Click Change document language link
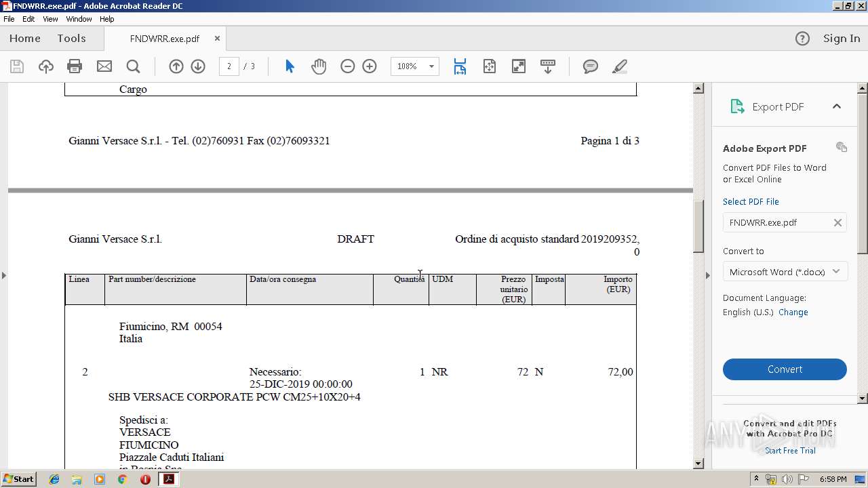 pos(793,312)
